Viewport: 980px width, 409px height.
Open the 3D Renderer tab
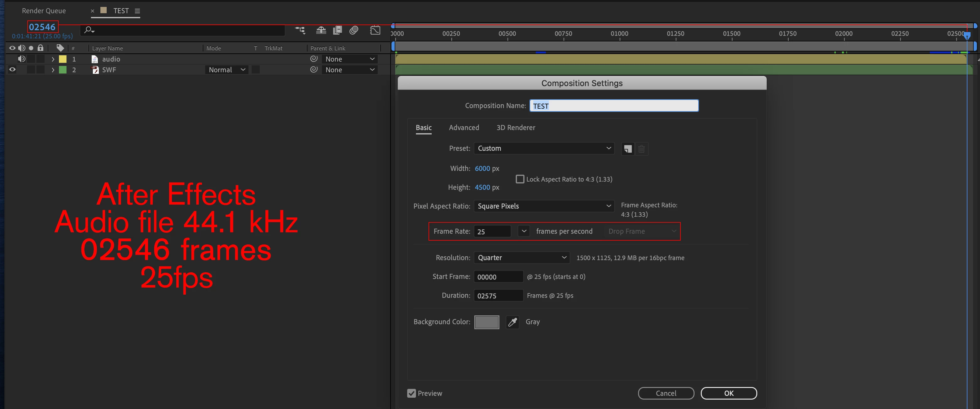point(515,128)
